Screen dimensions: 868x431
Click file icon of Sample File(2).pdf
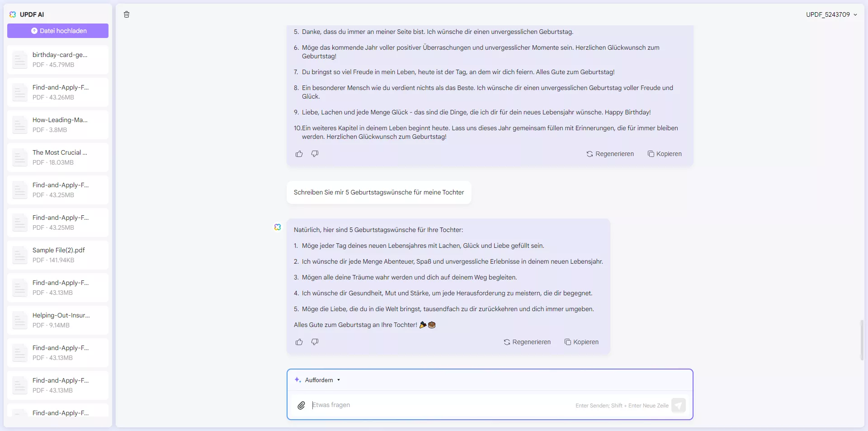[x=20, y=255]
